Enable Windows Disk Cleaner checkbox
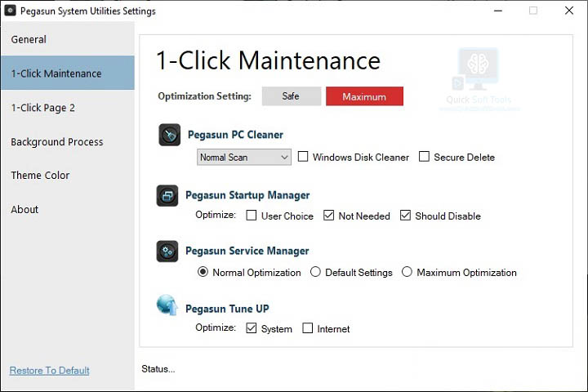Screen dimensions: 588x392 (303, 157)
